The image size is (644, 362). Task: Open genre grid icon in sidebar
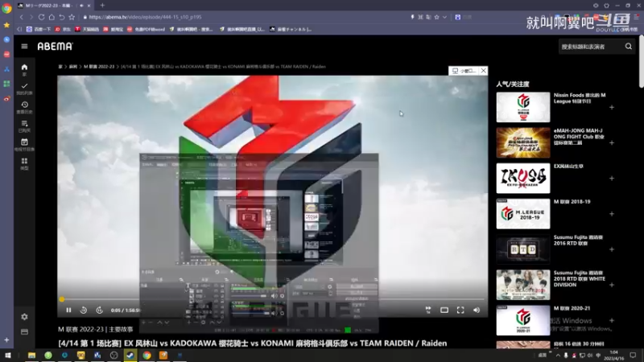pos(24,163)
